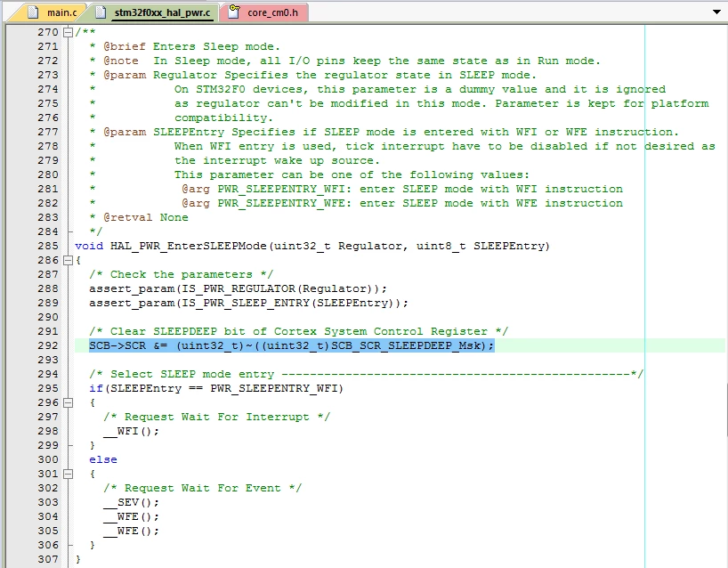Click assert_param IS_PWR_REGULATOR line
728x568 pixels.
tap(238, 288)
